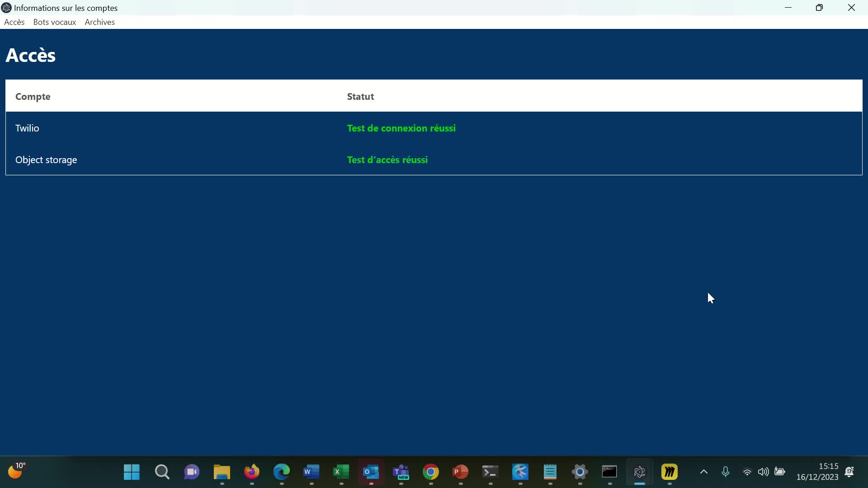
Task: Open the Archives menu
Action: tap(99, 22)
